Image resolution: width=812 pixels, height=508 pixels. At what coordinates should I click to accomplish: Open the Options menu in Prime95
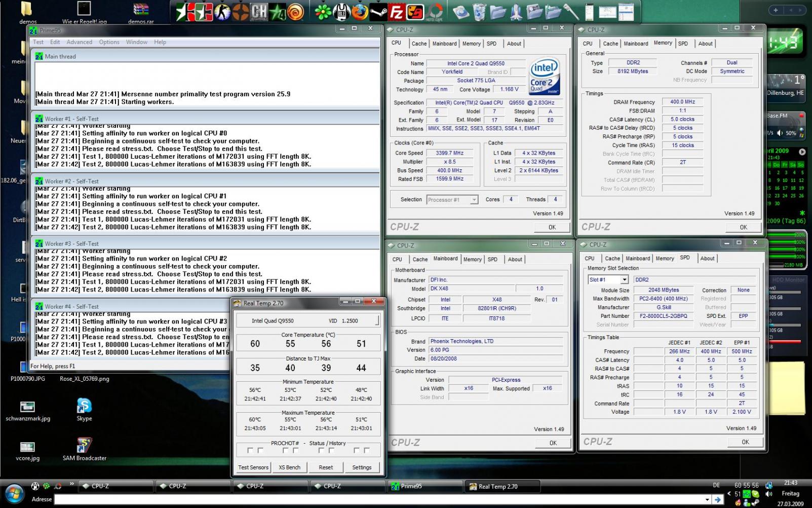[109, 42]
